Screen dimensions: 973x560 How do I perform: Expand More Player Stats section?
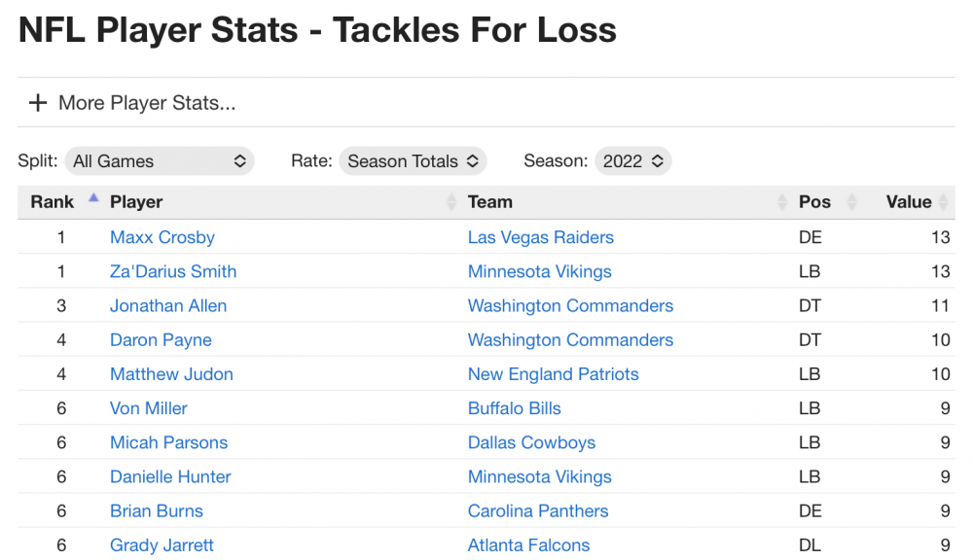point(147,103)
